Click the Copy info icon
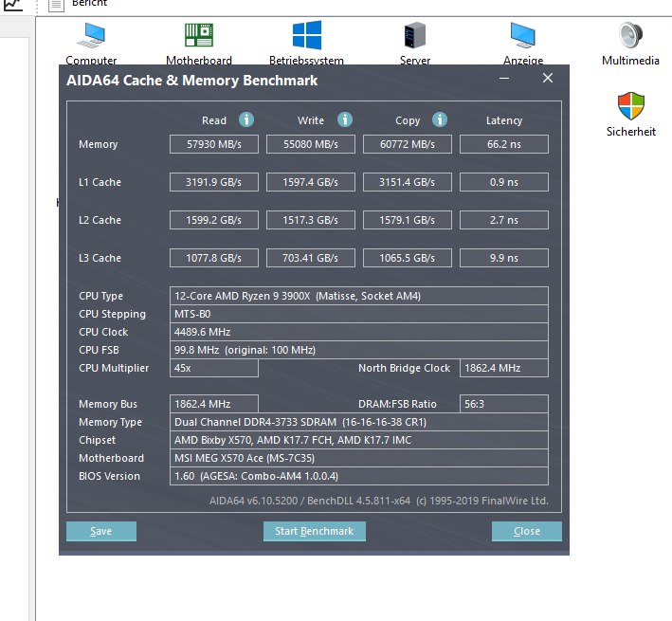The height and width of the screenshot is (621, 672). click(x=440, y=119)
